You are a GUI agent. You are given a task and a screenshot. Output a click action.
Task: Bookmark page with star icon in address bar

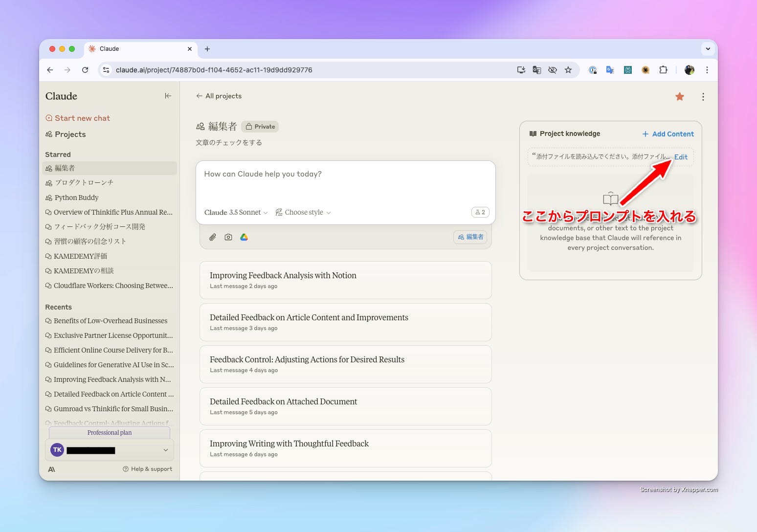(568, 70)
